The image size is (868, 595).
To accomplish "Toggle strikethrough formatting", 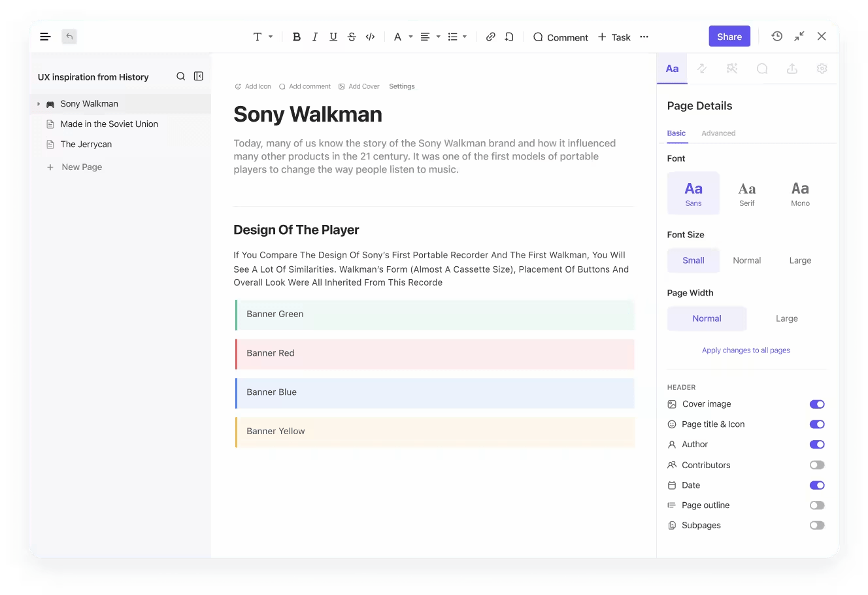I will 352,37.
